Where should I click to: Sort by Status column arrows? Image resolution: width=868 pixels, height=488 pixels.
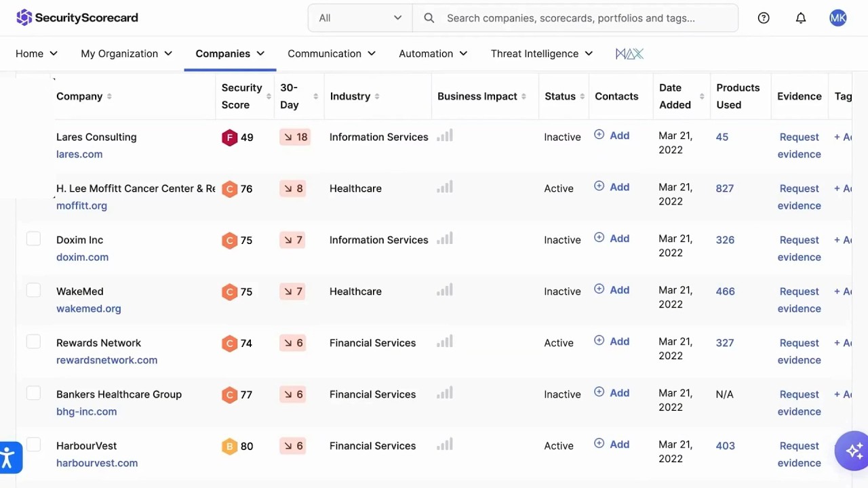(x=582, y=96)
